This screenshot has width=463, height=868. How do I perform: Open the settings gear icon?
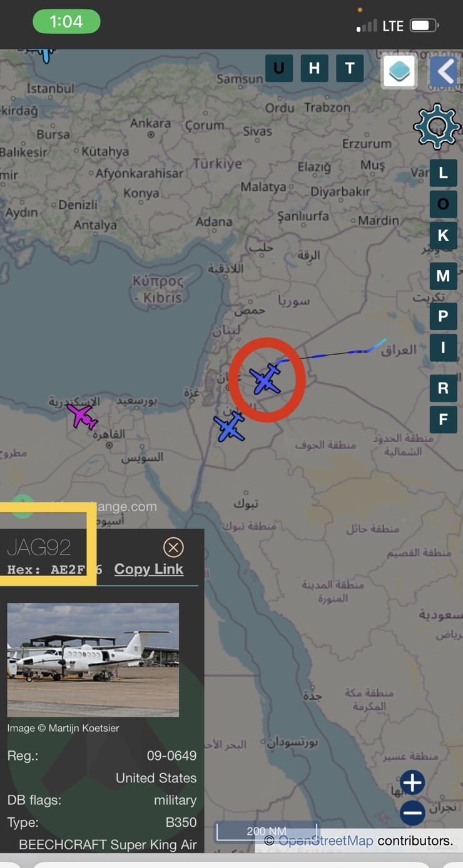click(437, 127)
